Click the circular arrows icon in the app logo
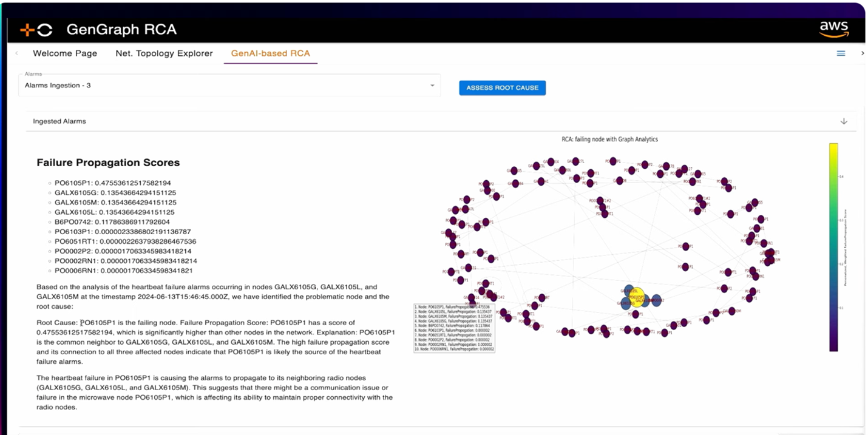Image resolution: width=868 pixels, height=435 pixels. click(x=44, y=29)
